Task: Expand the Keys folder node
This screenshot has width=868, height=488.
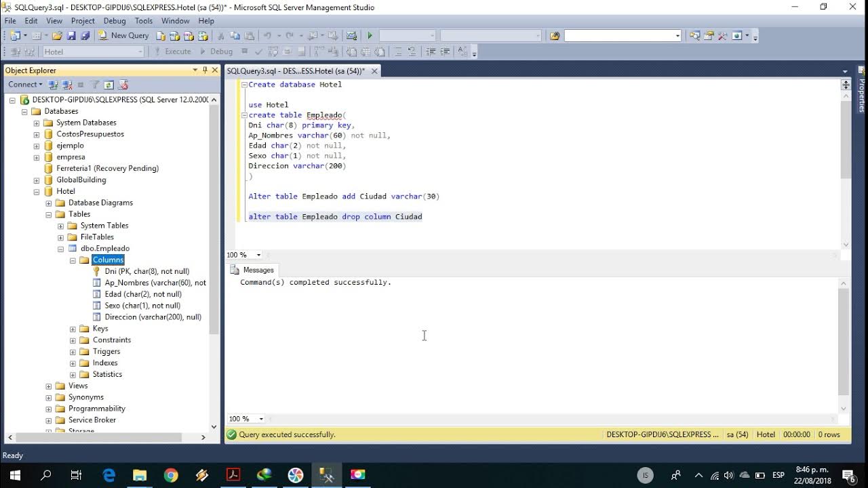Action: (73, 329)
